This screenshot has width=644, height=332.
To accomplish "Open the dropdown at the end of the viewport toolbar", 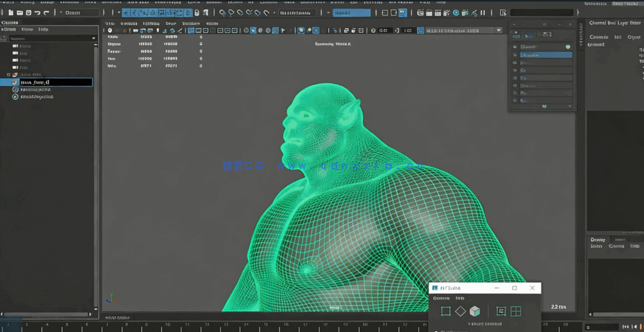I will point(499,30).
